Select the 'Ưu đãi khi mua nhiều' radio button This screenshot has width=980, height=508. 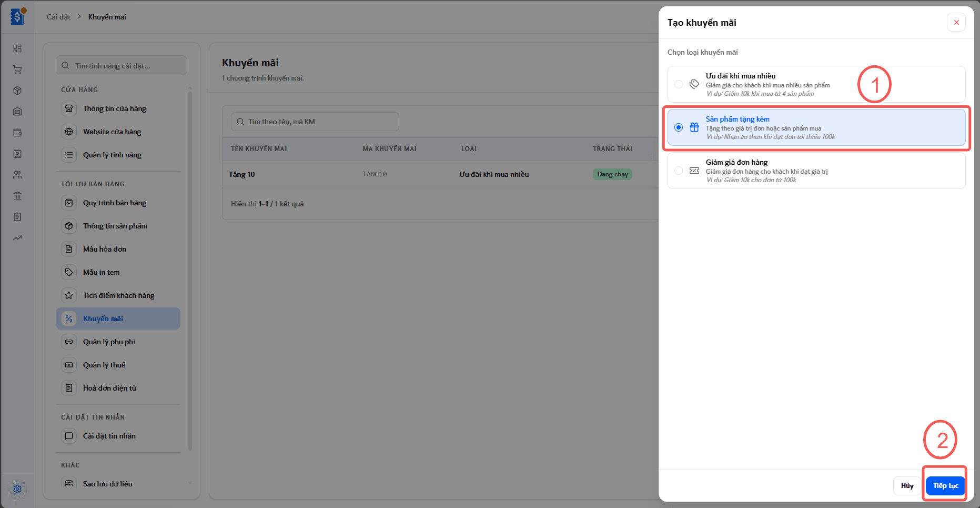tap(679, 84)
